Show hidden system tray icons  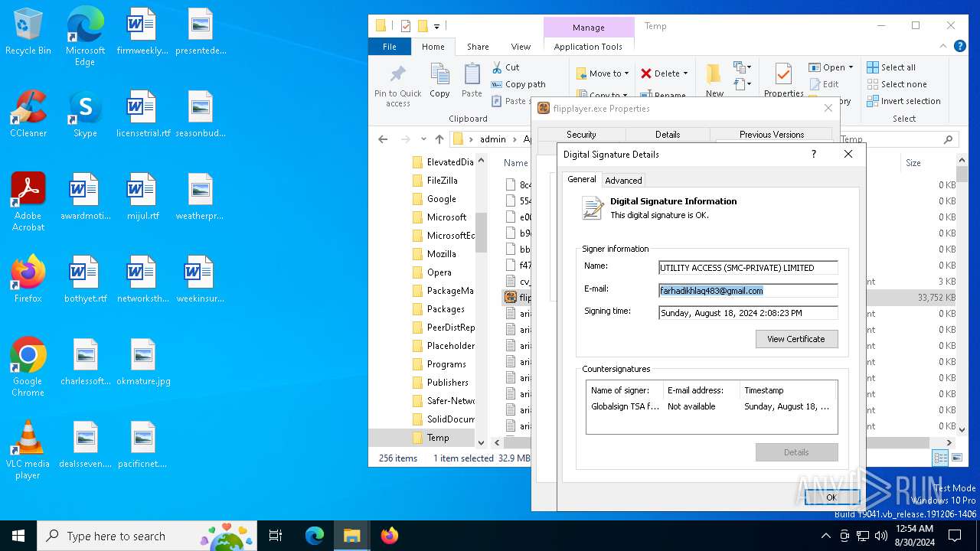coord(825,536)
